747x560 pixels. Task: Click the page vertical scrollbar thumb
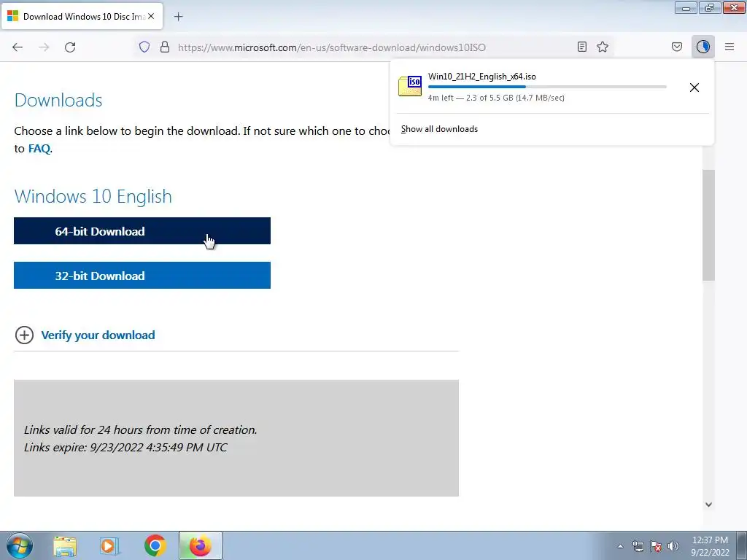tap(708, 225)
